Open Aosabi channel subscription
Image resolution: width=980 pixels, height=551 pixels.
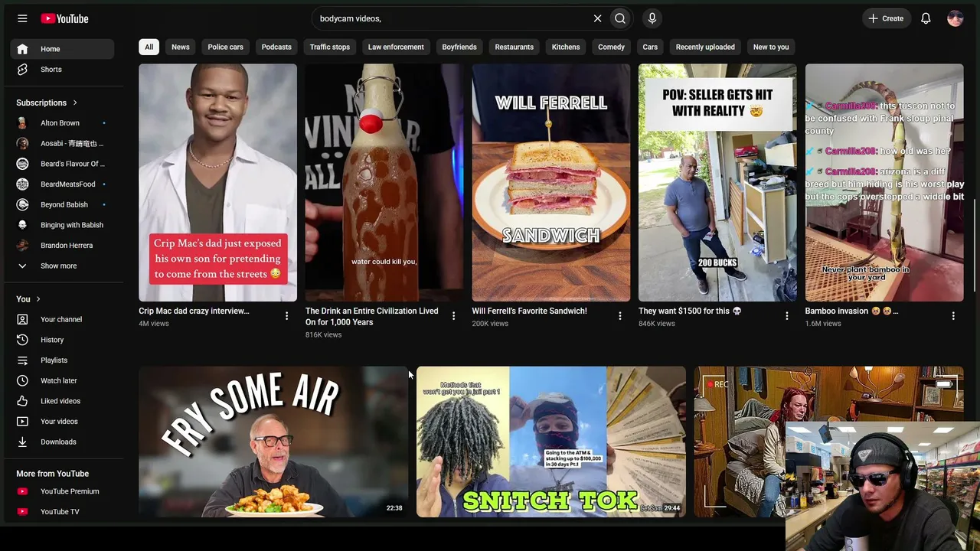(x=62, y=143)
